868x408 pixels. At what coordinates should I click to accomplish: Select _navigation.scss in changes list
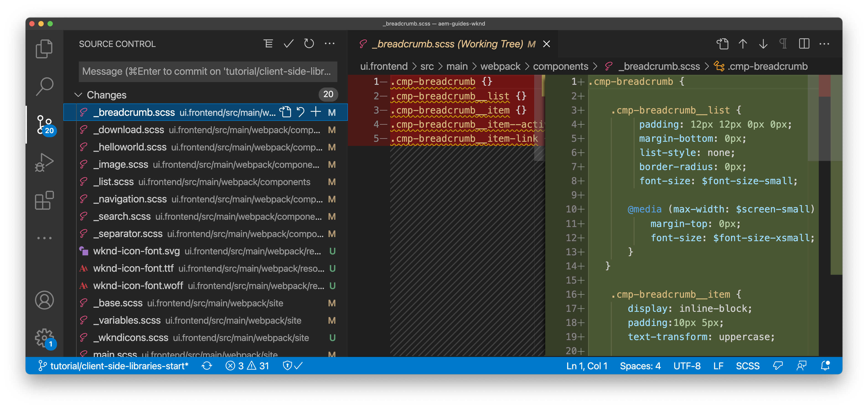(206, 199)
